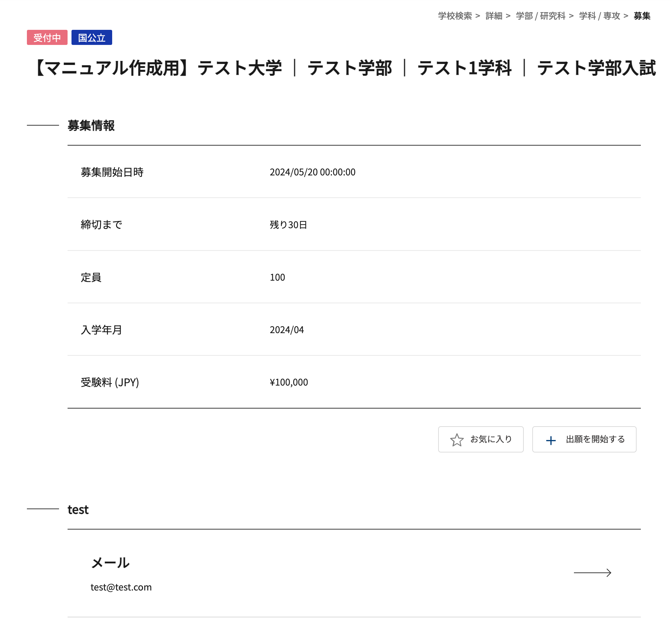
Task: Open the 学校検索 breadcrumb link
Action: point(455,16)
